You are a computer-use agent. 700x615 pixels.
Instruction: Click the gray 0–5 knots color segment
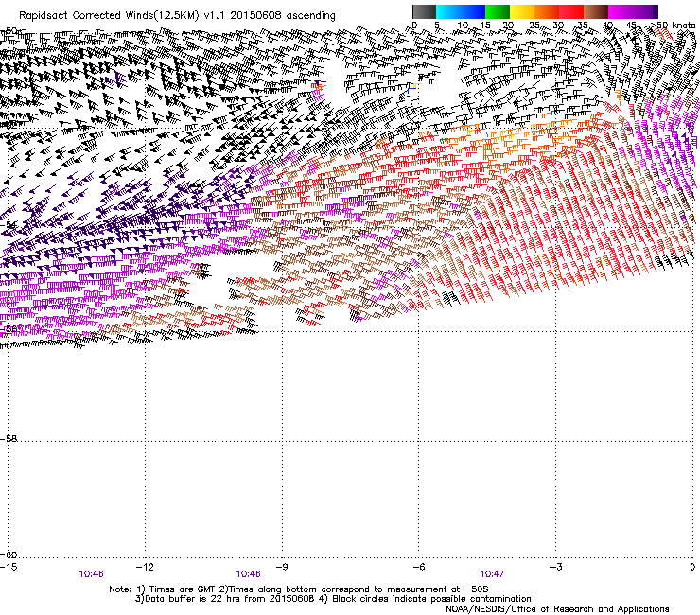(424, 11)
